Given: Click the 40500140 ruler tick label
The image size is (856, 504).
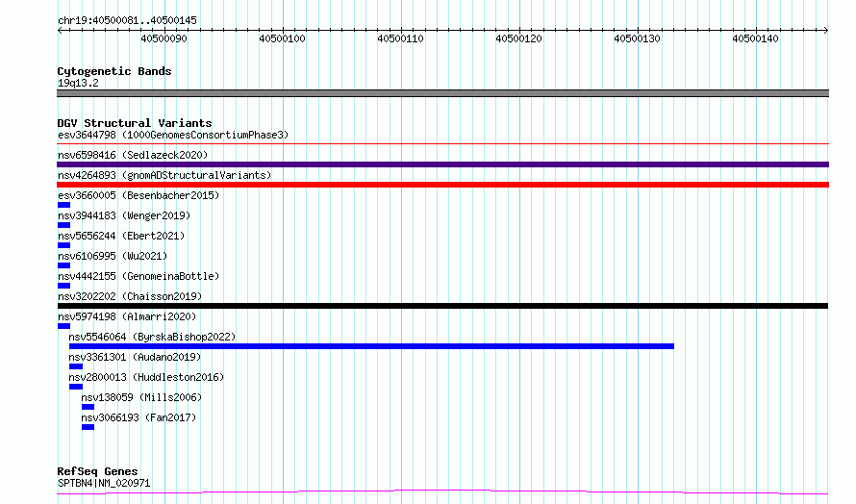Looking at the screenshot, I should point(756,38).
